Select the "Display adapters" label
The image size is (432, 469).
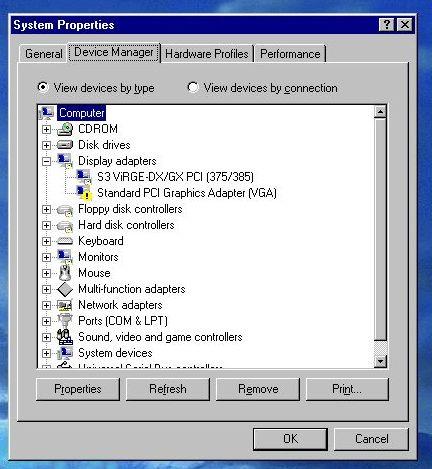click(117, 161)
